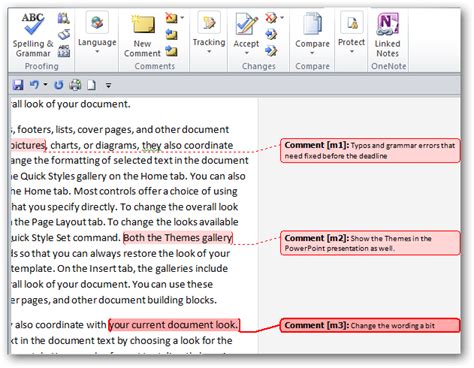Expand the Protect dropdown arrow
474x368 pixels.
pos(352,52)
